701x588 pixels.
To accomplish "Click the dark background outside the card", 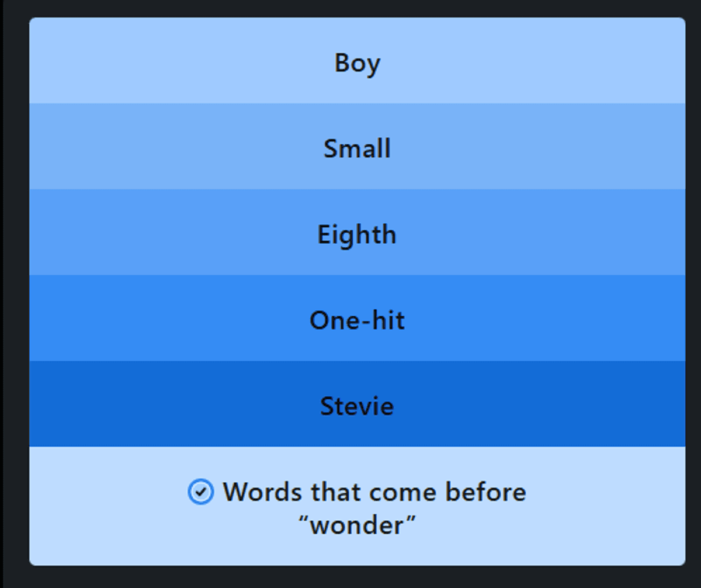I will pos(13,292).
